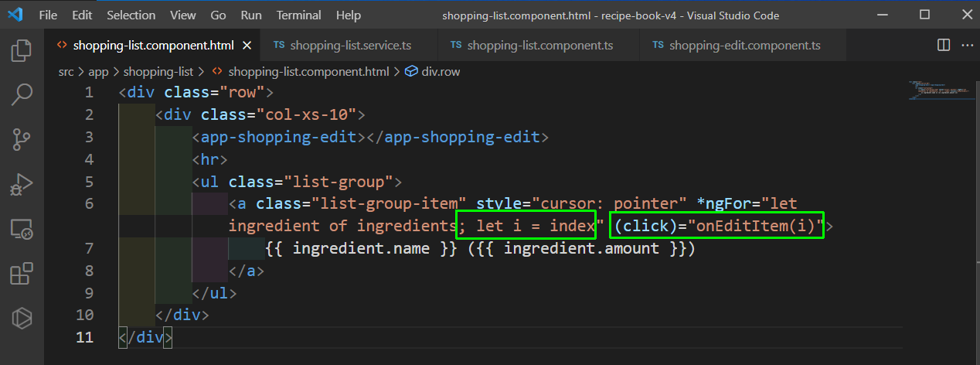Click the (click) event binding text
The height and width of the screenshot is (365, 980).
(x=647, y=227)
